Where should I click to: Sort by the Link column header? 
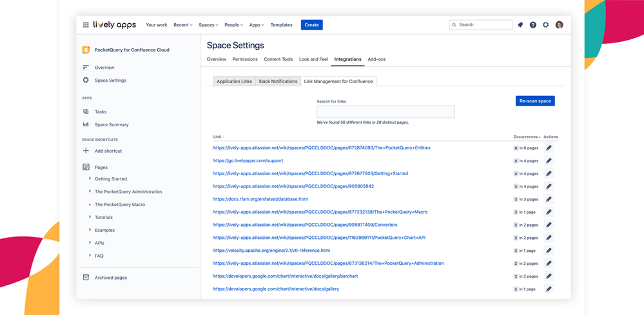coord(218,137)
